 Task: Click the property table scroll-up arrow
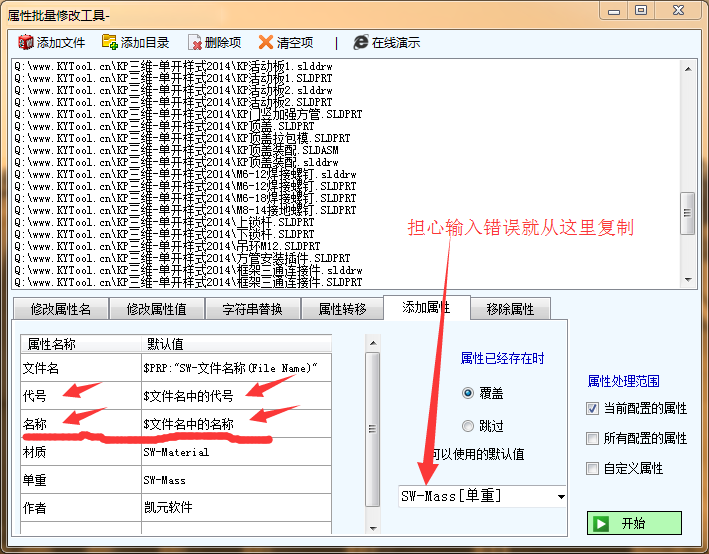pyautogui.click(x=373, y=343)
